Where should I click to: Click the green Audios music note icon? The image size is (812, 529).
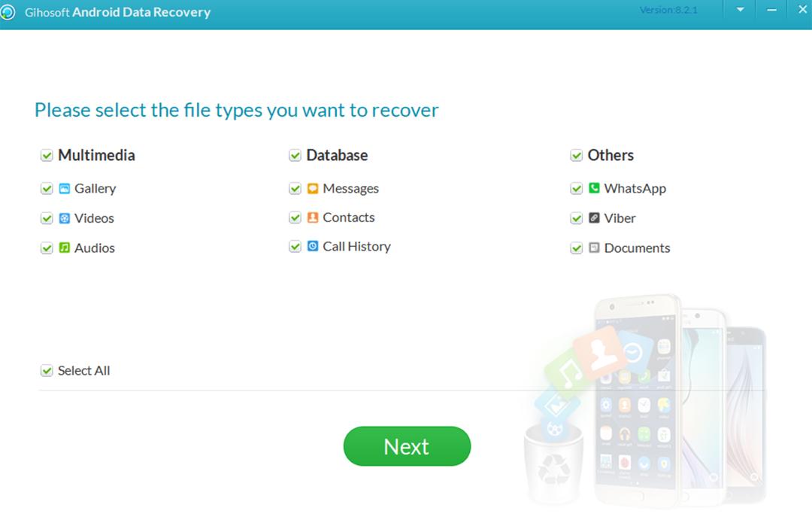64,248
